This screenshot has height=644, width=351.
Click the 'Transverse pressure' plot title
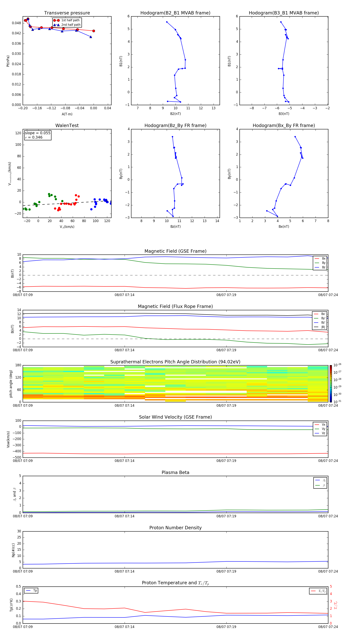[x=67, y=13]
